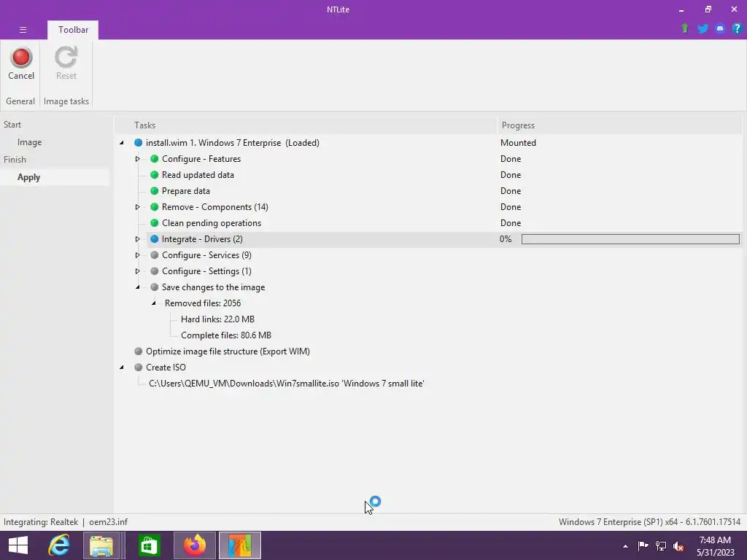The width and height of the screenshot is (747, 560).
Task: Click the green dot next to Clean pending operations
Action: point(155,223)
